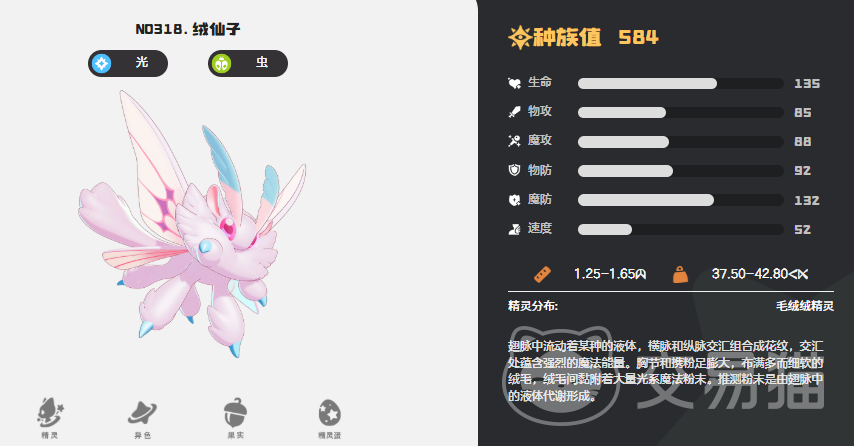Image resolution: width=854 pixels, height=446 pixels.
Task: Click the 毛绒绒精灵 distribution link
Action: pos(804,306)
